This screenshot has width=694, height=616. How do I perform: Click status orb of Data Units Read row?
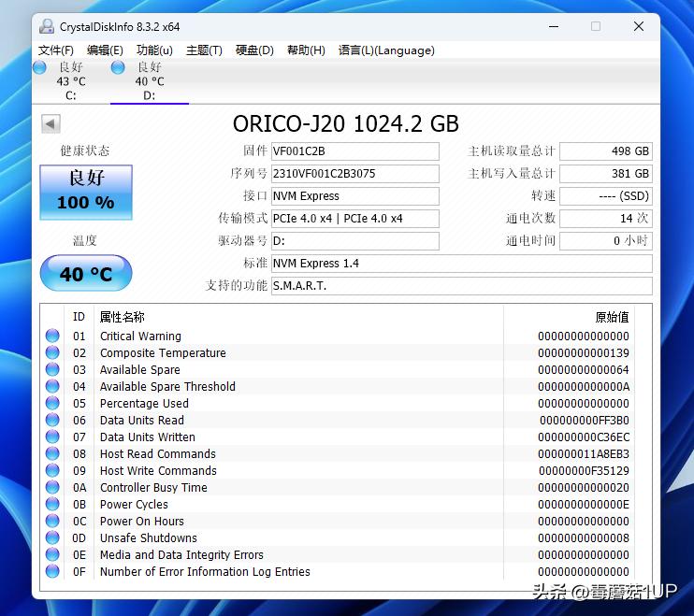tap(52, 420)
